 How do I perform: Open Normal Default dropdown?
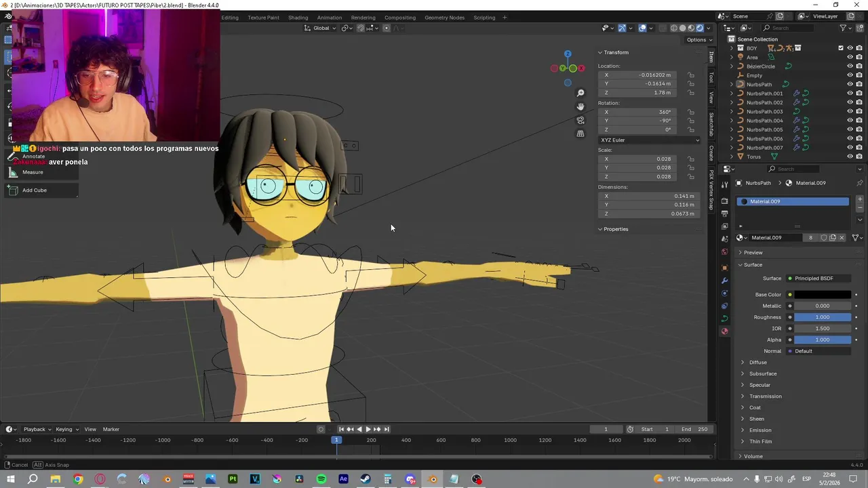pyautogui.click(x=818, y=351)
